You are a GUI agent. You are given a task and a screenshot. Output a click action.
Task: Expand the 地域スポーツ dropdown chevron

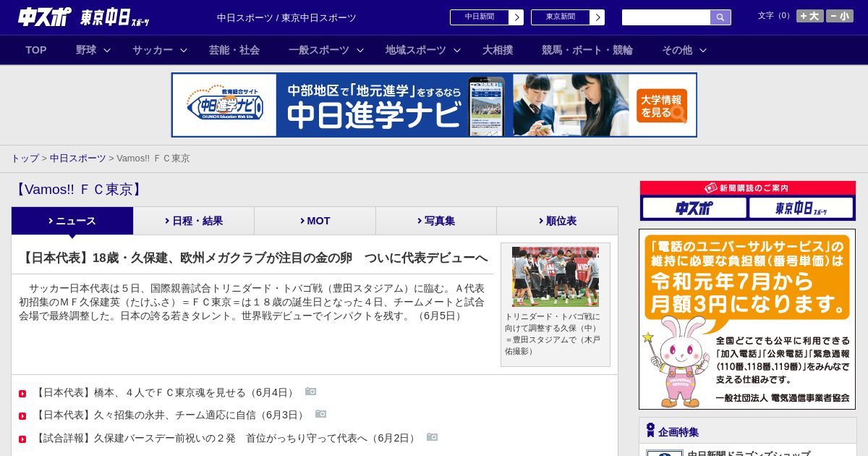coord(457,50)
